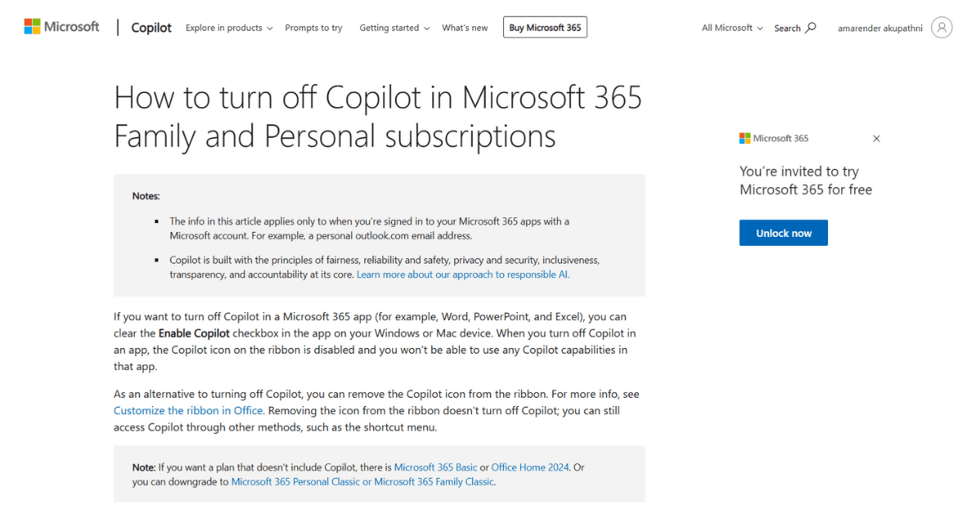Image resolution: width=980 pixels, height=513 pixels.
Task: Click the Buy Microsoft 365 button
Action: 545,28
